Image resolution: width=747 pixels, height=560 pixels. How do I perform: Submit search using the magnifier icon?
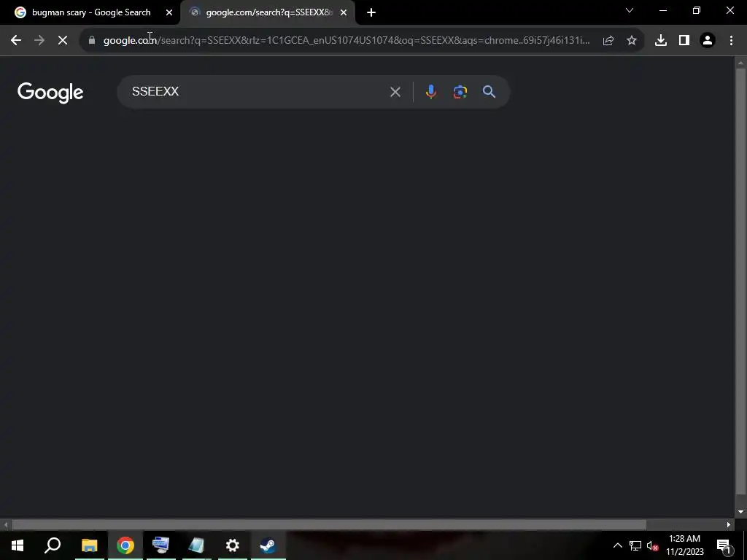click(x=489, y=92)
